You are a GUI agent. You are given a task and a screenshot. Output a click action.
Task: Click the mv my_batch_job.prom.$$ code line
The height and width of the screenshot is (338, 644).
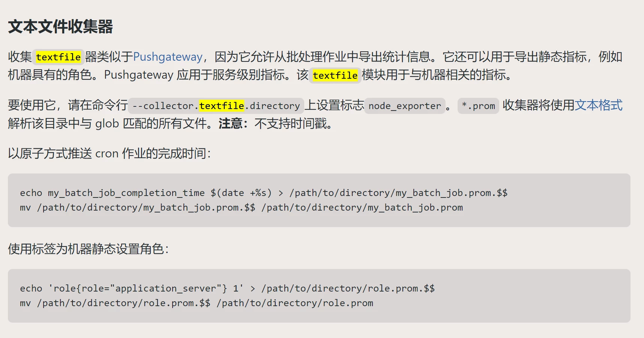click(242, 208)
